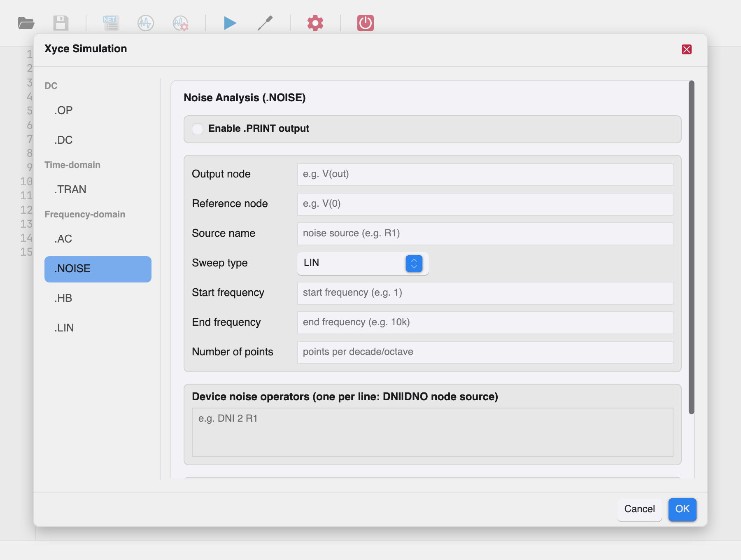Screen dimensions: 741x560
Task: Open the Sweep type LIN dropdown
Action: point(363,264)
